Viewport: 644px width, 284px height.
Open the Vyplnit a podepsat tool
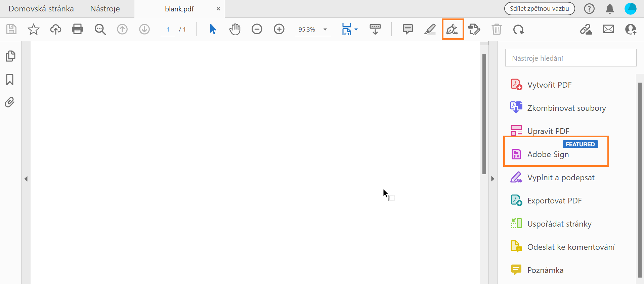coord(553,177)
